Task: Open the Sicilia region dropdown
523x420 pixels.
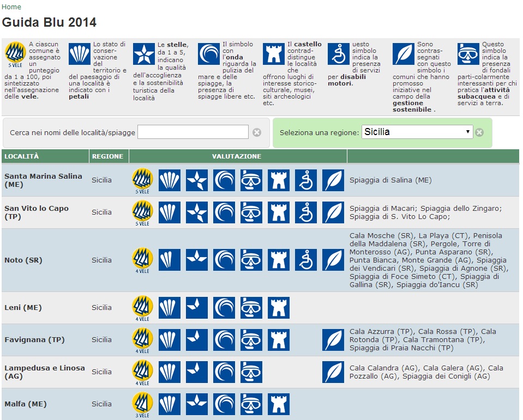Action: 417,132
